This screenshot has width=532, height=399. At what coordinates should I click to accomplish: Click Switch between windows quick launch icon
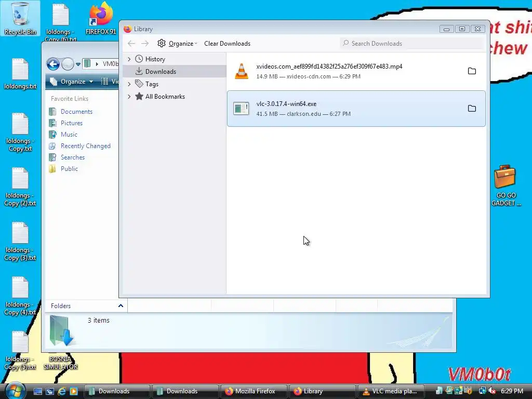[49, 391]
